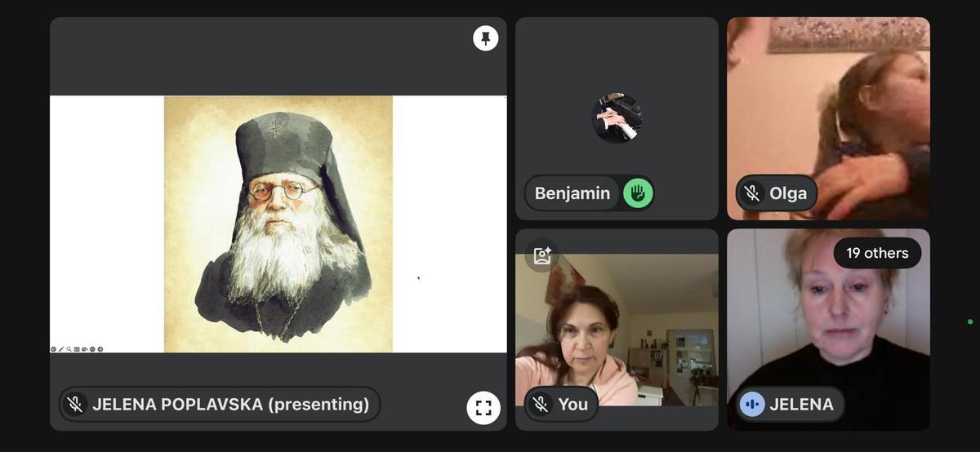Click the muted microphone icon on your tile
The image size is (980, 452).
pos(540,404)
